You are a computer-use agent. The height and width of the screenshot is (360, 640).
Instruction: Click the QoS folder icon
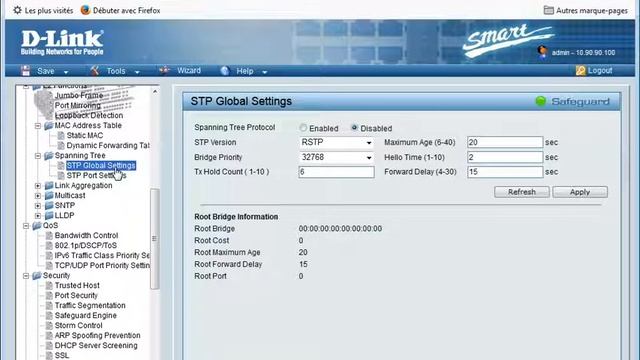pos(37,225)
